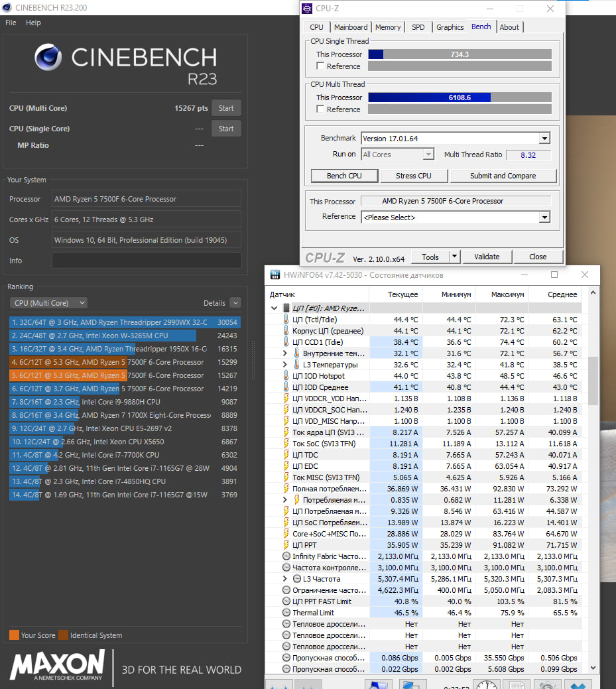This screenshot has height=689, width=616.
Task: Click thermometer icon of ЦП (Tctl/Tdie) row
Action: click(x=286, y=320)
